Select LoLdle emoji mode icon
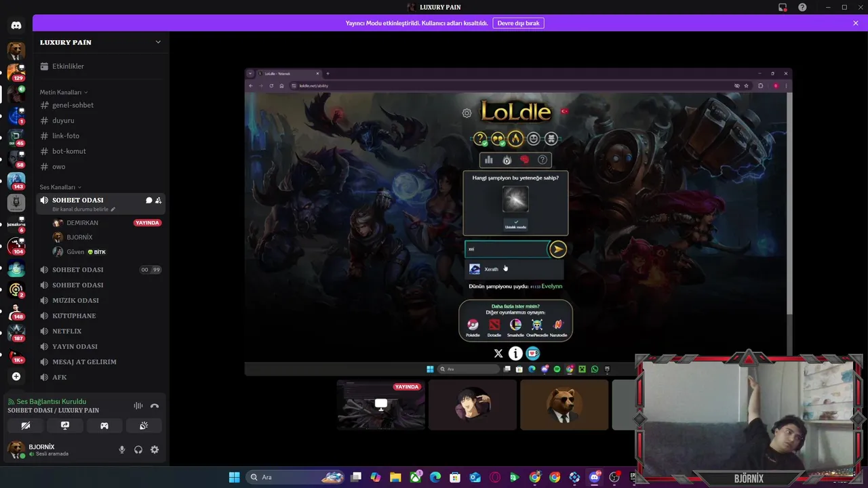 pyautogui.click(x=534, y=139)
